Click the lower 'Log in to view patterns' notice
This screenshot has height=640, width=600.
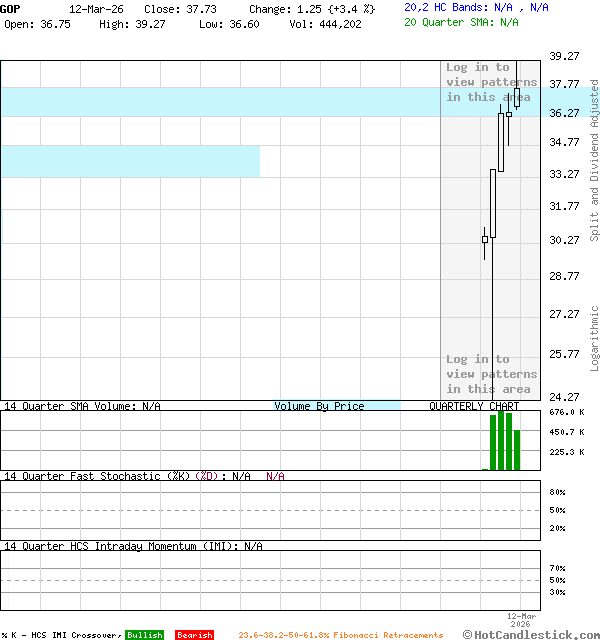coord(491,374)
